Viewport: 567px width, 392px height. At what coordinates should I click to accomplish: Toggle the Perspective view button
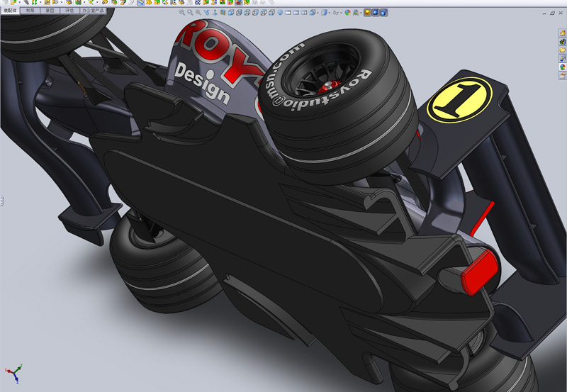[383, 13]
